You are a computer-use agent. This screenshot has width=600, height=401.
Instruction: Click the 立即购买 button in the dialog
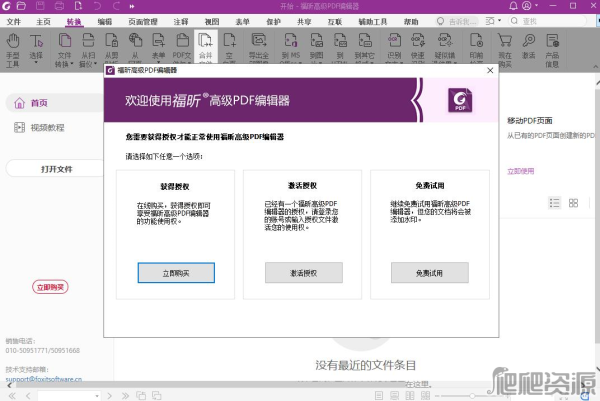[176, 273]
